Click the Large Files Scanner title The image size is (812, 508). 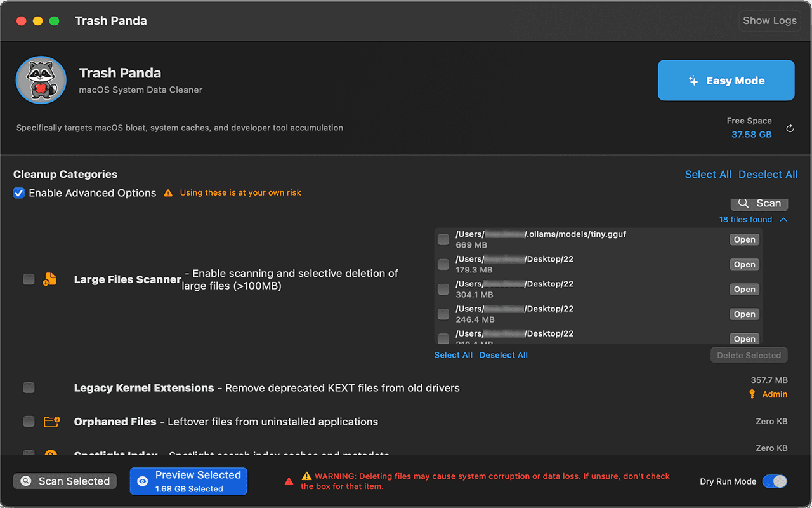click(128, 279)
